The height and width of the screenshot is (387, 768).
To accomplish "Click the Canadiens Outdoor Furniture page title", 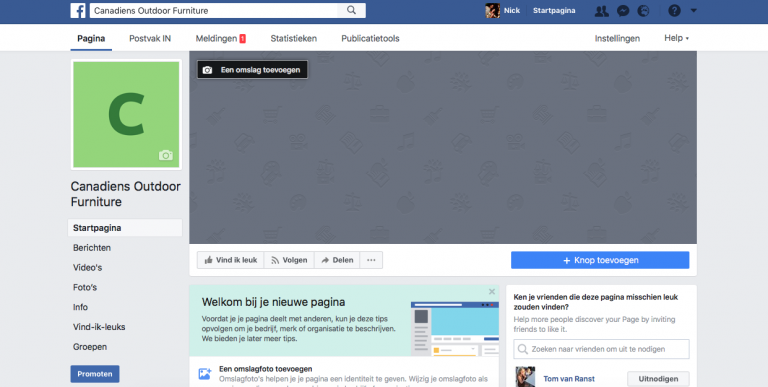I will [x=125, y=194].
